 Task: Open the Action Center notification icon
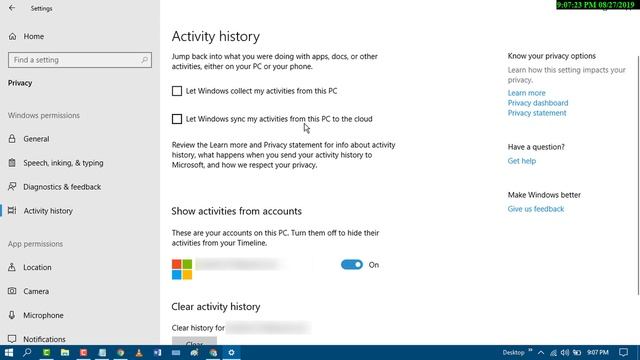pyautogui.click(x=623, y=353)
